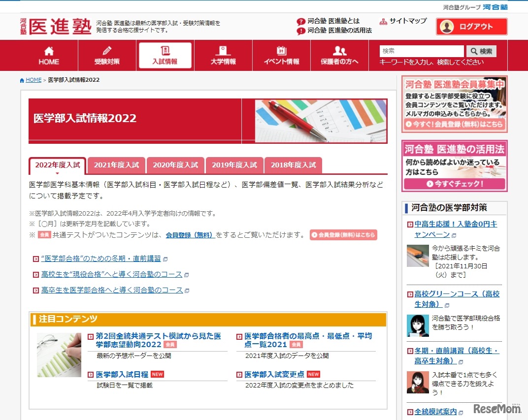The image size is (528, 420).
Task: Click exclamation icon beside 医進塾の活用法
Action: pos(301,32)
